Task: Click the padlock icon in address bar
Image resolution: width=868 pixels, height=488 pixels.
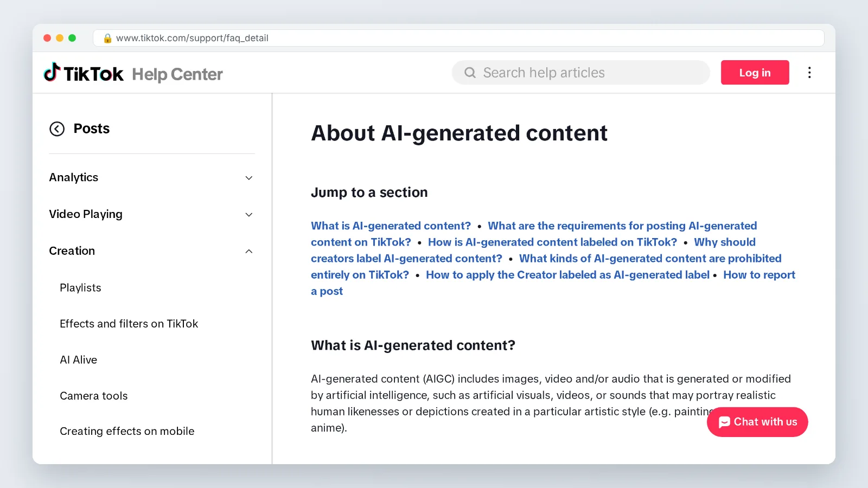Action: (107, 38)
